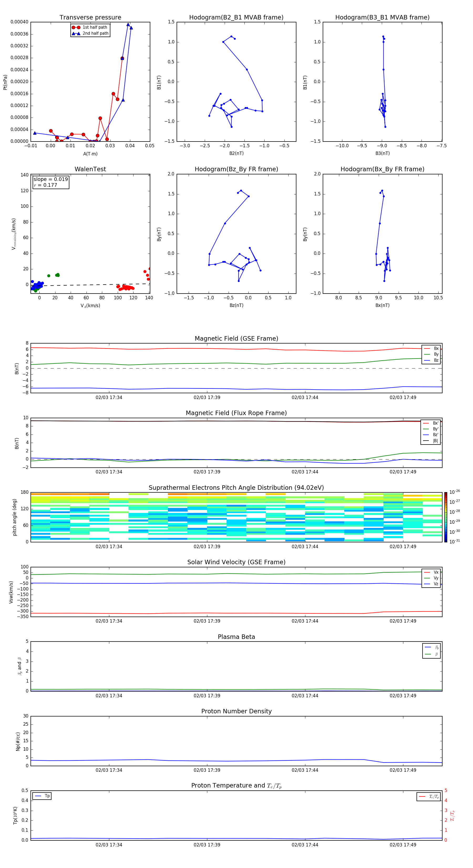Click the 'Hodogram(Bx_By FR frame)' title
Image resolution: width=473 pixels, height=868 pixels.
pos(382,169)
